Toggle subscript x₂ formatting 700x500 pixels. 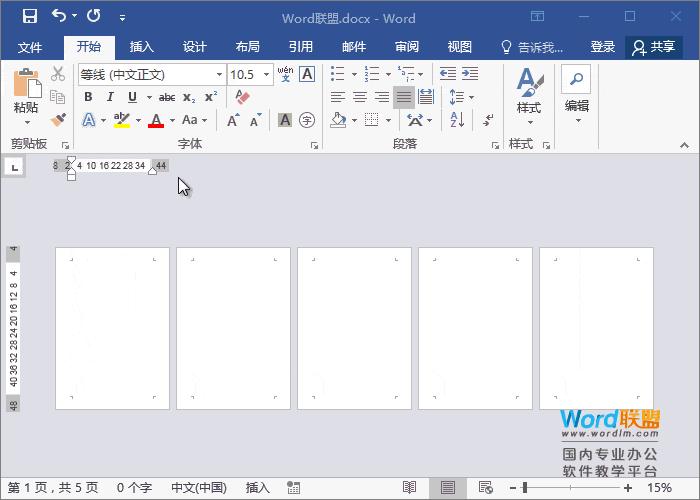click(x=189, y=97)
